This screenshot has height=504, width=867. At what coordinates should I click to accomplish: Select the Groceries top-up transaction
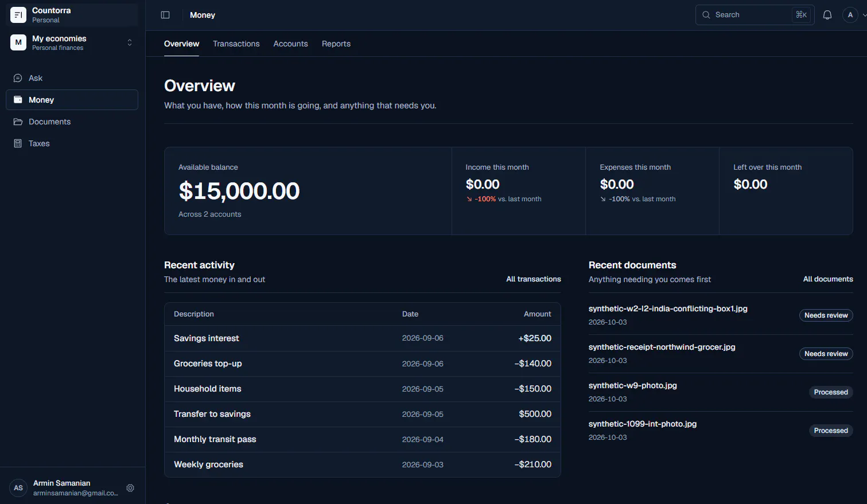click(x=363, y=364)
